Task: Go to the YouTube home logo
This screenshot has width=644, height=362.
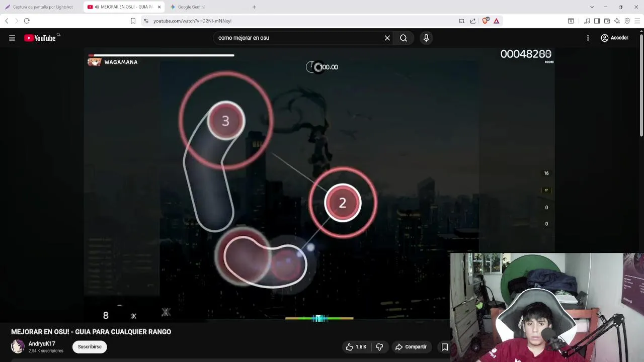Action: 40,38
